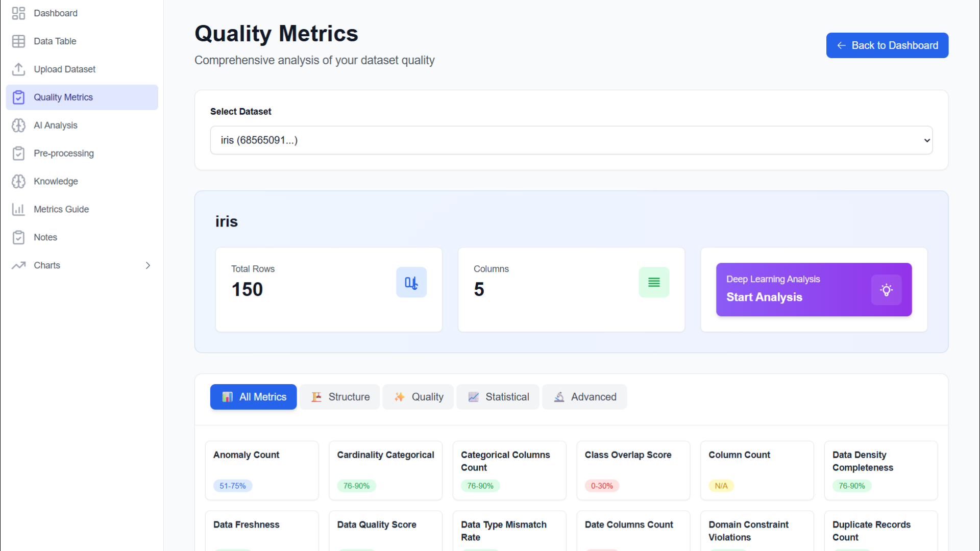Open the Class Overlap Score card

[633, 470]
